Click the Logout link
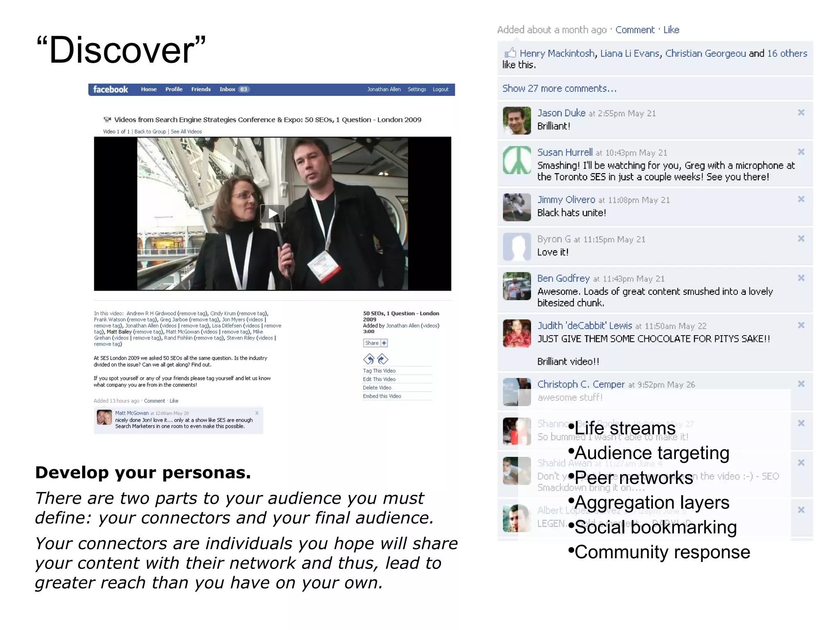The height and width of the screenshot is (630, 840). pos(441,89)
